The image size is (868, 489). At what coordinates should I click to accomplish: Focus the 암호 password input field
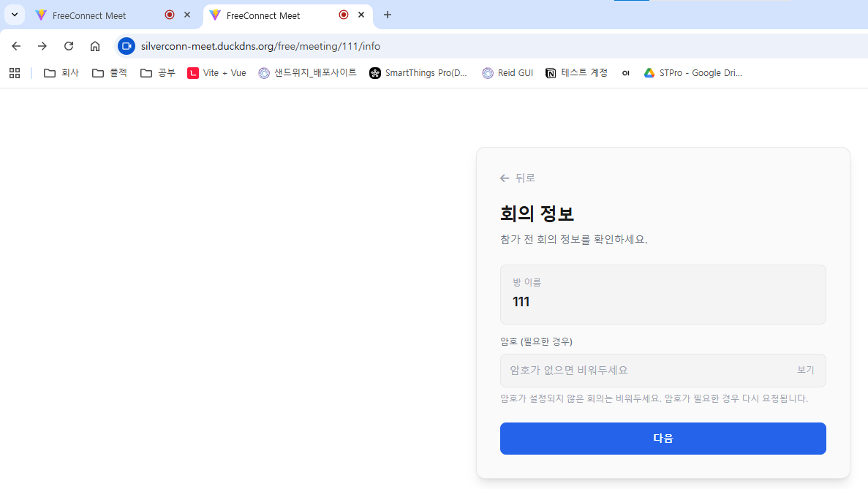coord(644,371)
